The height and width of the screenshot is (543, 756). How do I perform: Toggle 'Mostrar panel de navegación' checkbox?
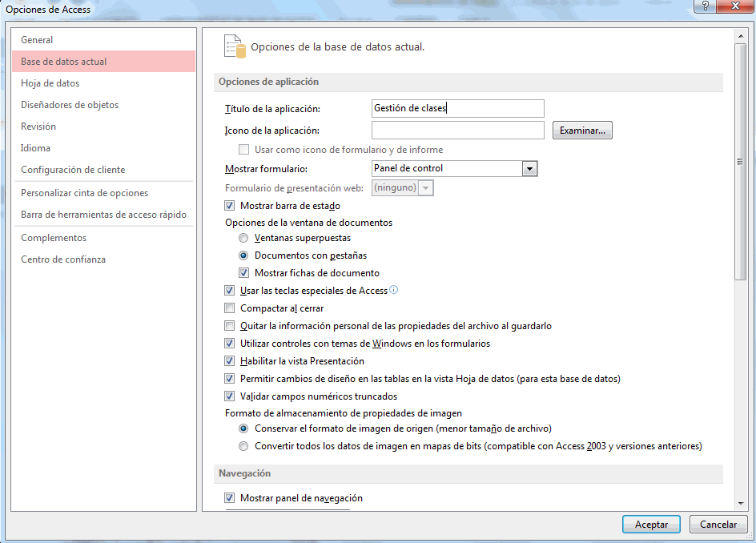[230, 498]
